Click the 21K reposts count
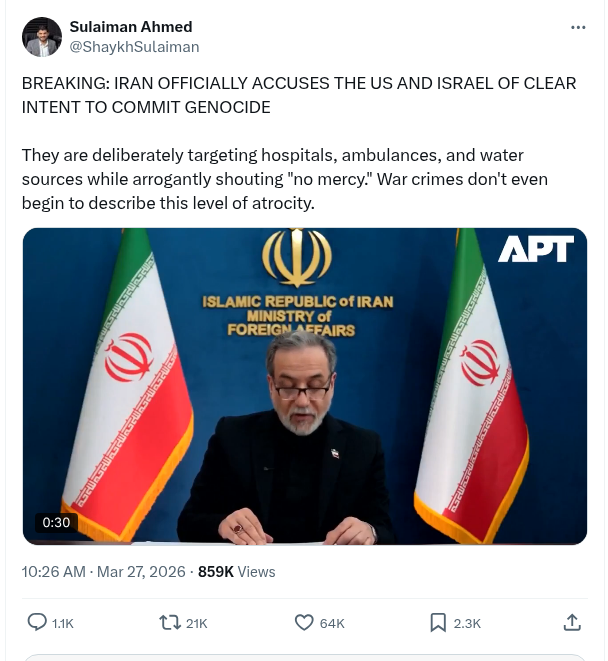The width and height of the screenshot is (608, 661). point(196,623)
